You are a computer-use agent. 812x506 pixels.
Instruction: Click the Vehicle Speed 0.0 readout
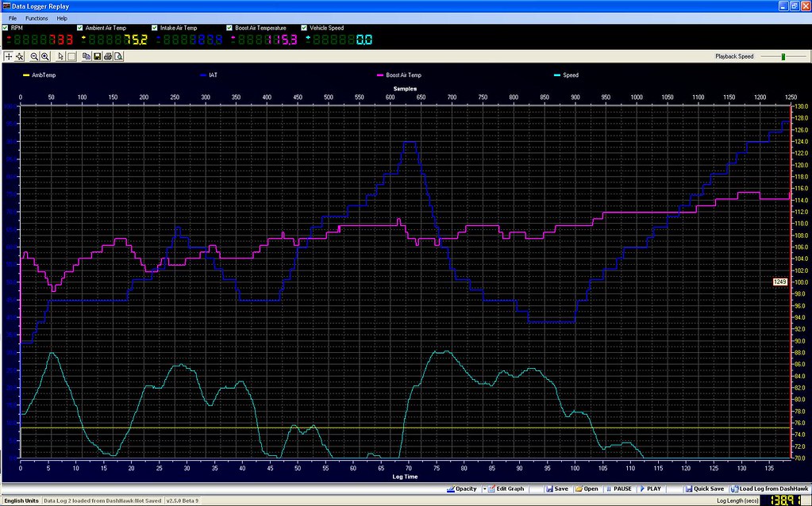[x=339, y=40]
